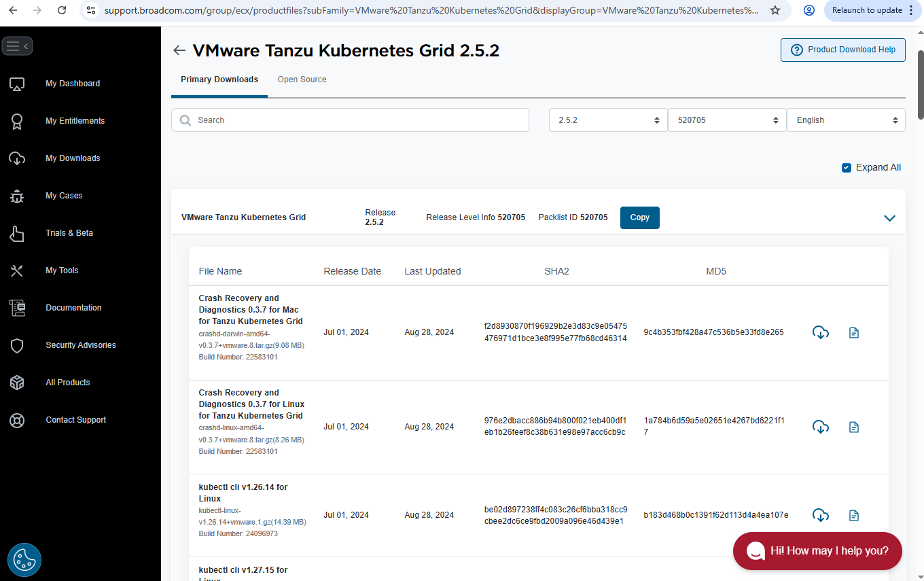Click the browser address bar URL
This screenshot has height=581, width=924.
pos(431,10)
